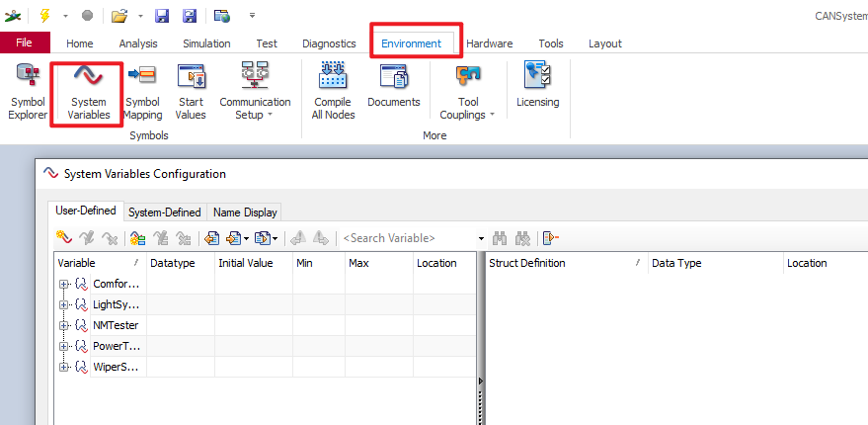Sort by the Datatype column header
868x425 pixels.
pos(181,263)
